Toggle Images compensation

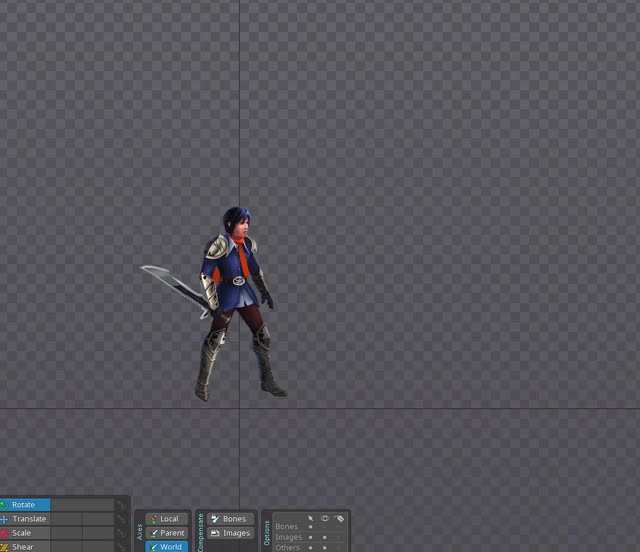230,533
